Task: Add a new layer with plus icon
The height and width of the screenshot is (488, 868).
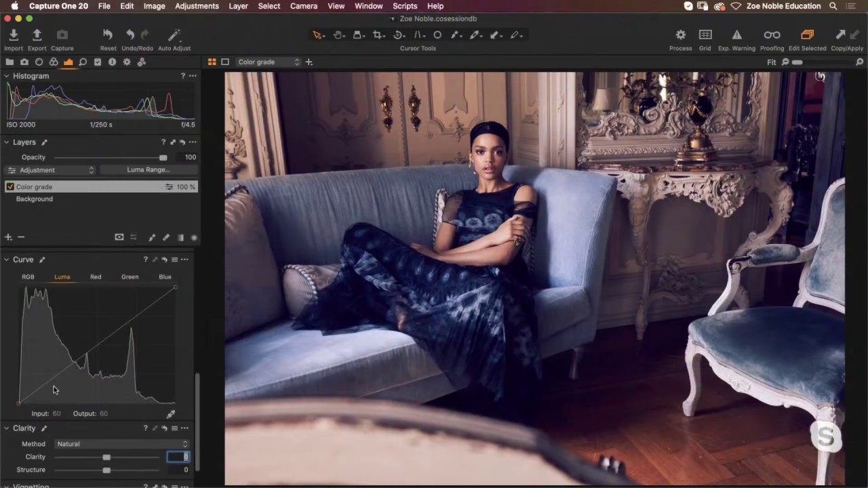Action: point(9,237)
